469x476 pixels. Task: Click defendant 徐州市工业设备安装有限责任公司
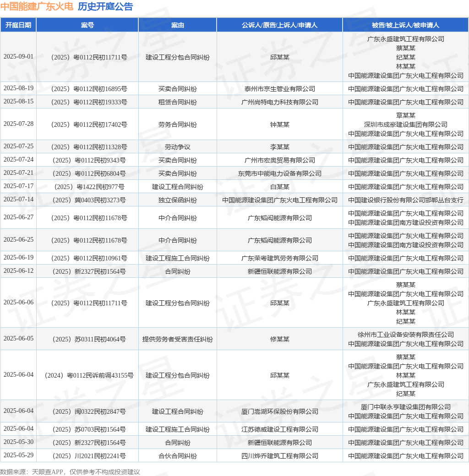click(x=405, y=335)
